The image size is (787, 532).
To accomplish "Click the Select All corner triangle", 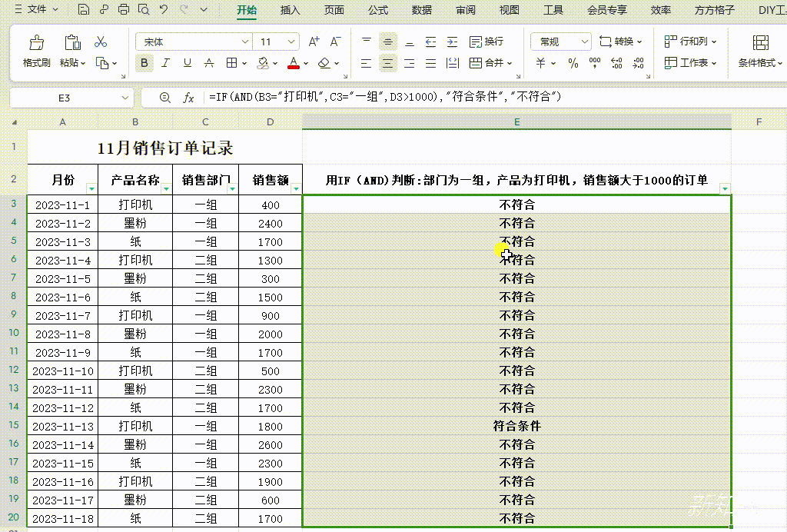I will [15, 122].
